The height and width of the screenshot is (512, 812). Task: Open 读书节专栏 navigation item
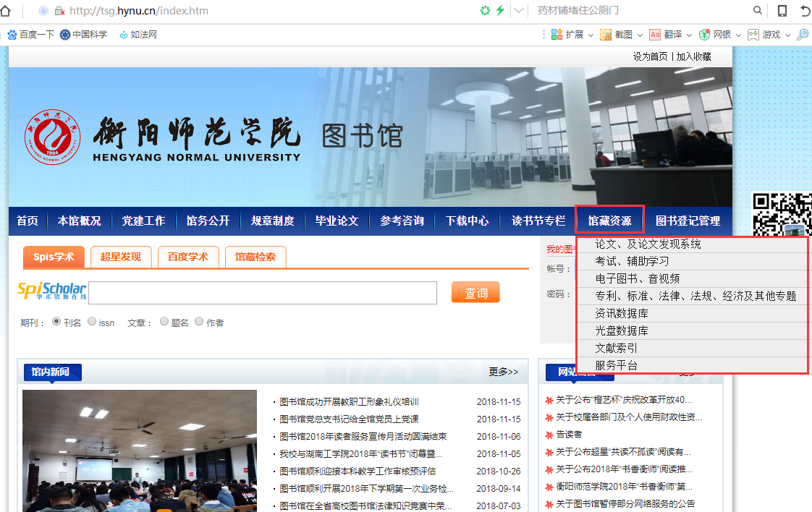click(x=538, y=221)
